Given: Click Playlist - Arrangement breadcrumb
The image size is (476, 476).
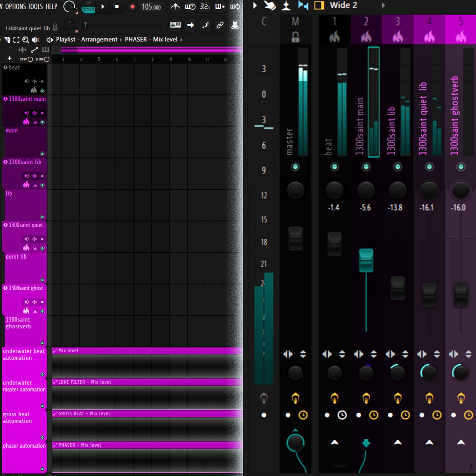Looking at the screenshot, I should point(87,40).
